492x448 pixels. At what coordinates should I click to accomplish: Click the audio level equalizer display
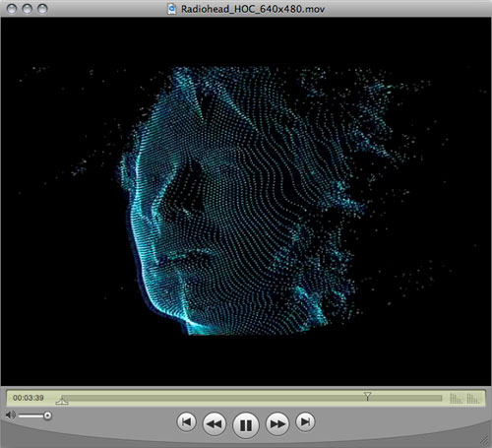[464, 398]
